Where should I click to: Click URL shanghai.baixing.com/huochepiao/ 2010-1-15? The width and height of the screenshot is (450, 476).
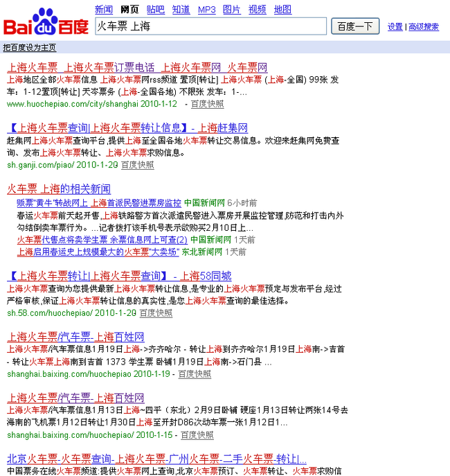(89, 435)
